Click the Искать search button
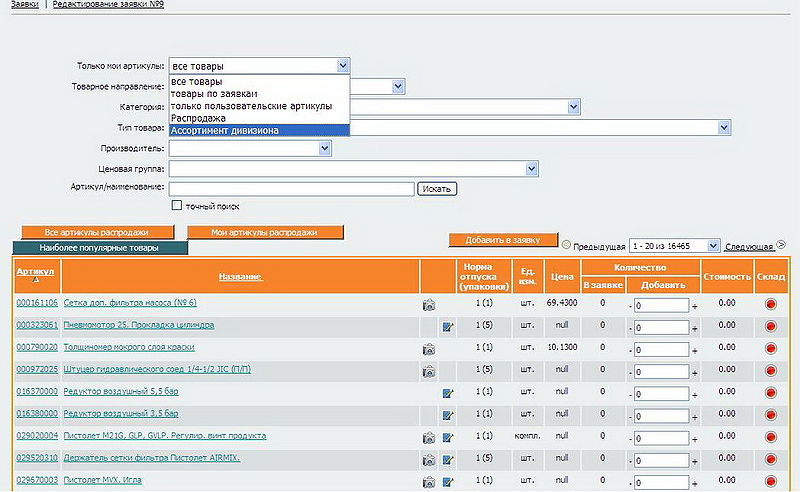 point(436,188)
